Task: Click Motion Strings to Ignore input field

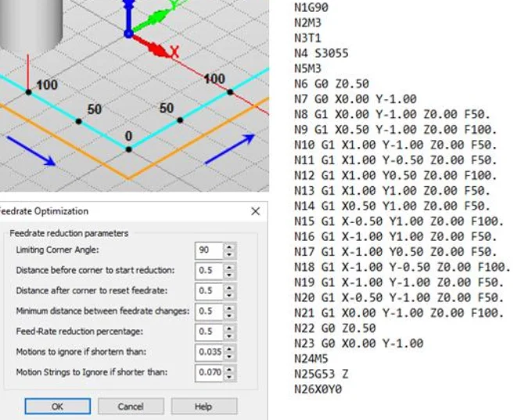Action: [x=208, y=372]
